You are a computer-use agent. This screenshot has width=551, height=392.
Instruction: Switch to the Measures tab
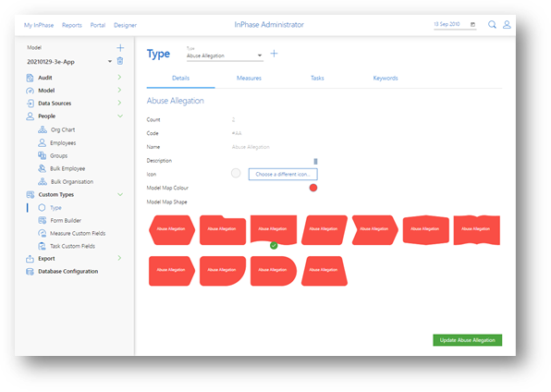[x=249, y=78]
